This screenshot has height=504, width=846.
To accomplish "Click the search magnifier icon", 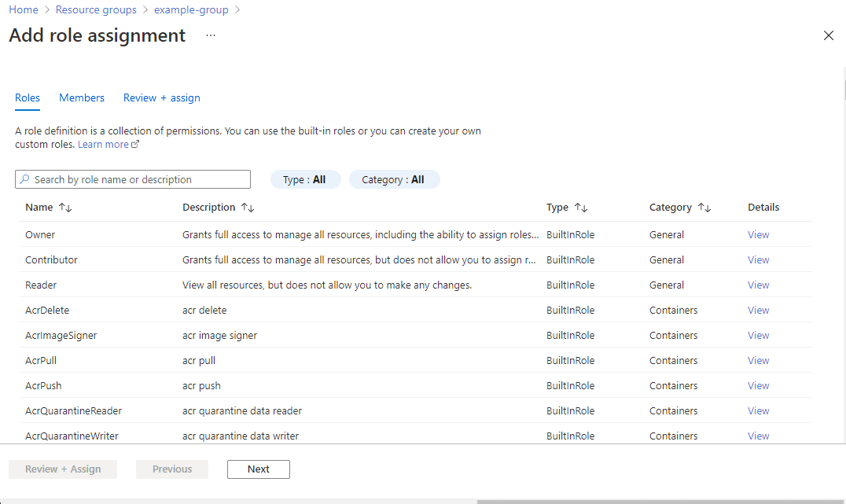I will click(x=24, y=179).
